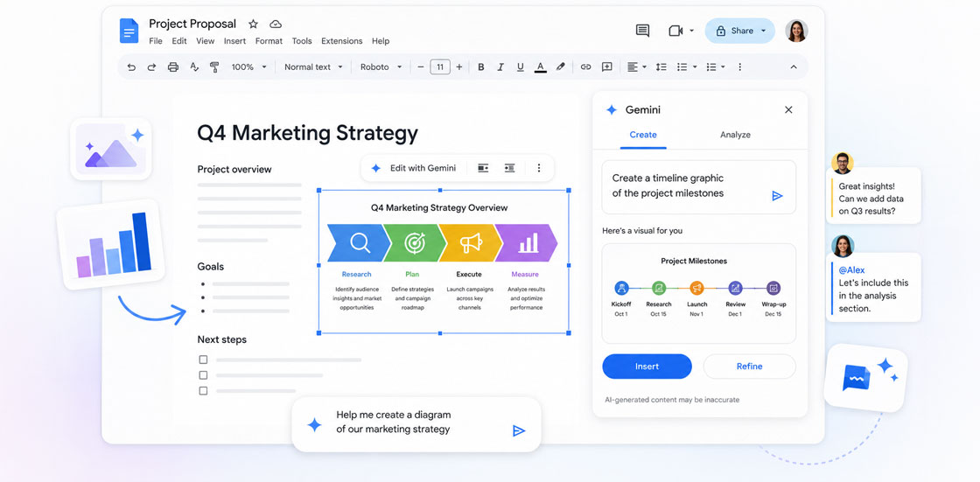Open the Roboto font dropdown
This screenshot has width=980, height=482.
[381, 66]
